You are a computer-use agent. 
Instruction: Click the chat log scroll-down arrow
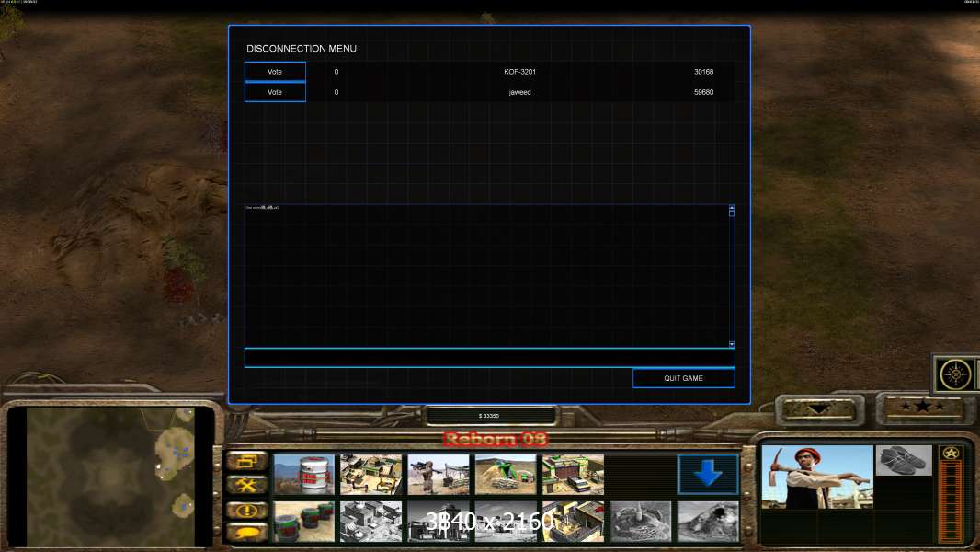(731, 344)
